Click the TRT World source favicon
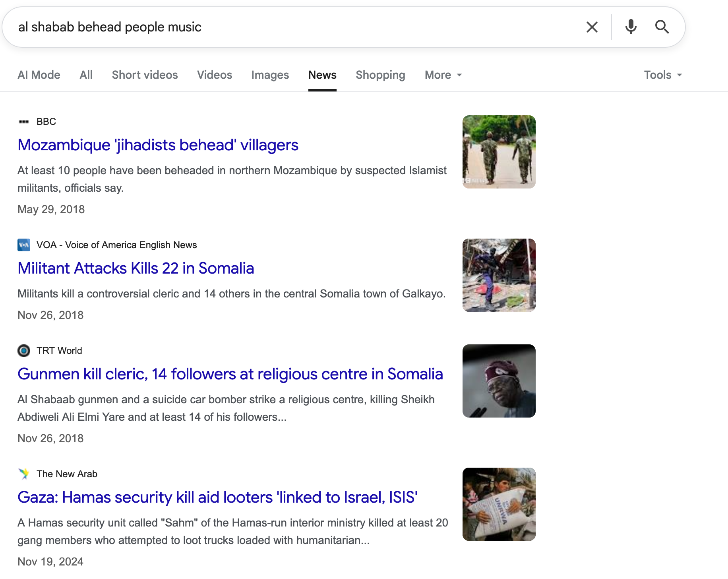Viewport: 728px width, 579px height. pyautogui.click(x=24, y=351)
